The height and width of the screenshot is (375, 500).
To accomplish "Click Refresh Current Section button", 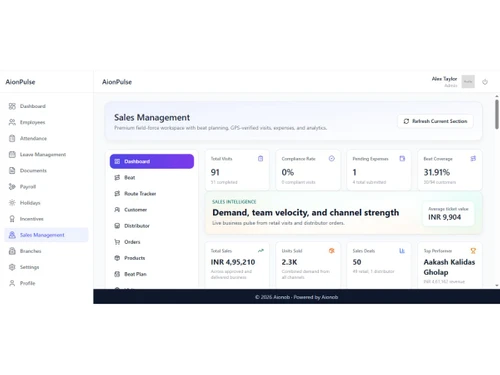I will tap(435, 121).
